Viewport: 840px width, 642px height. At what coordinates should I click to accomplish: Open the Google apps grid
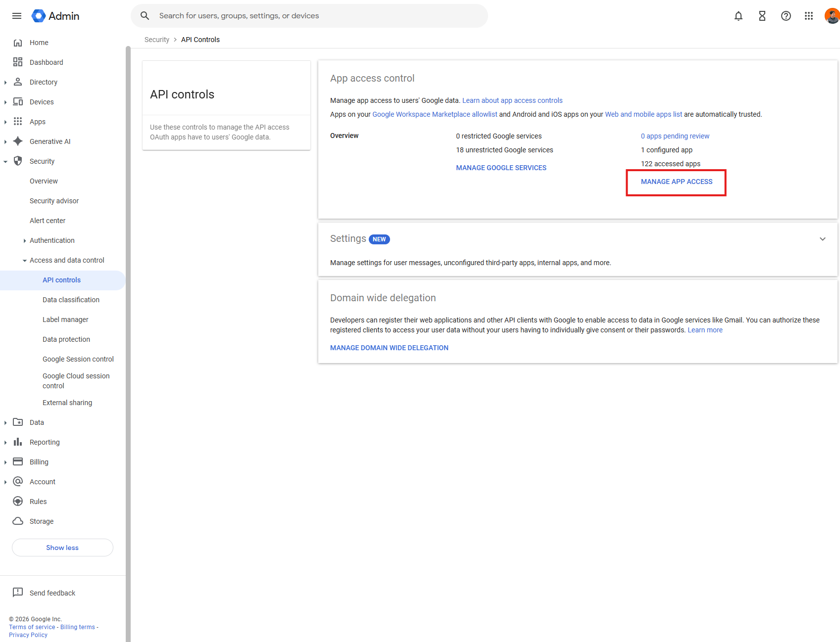809,16
